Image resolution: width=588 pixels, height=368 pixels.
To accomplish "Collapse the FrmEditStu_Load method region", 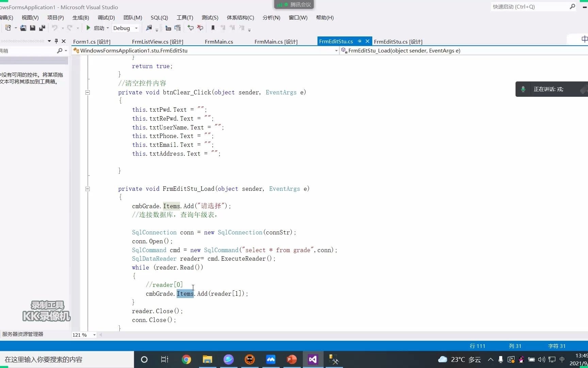I will coord(87,189).
